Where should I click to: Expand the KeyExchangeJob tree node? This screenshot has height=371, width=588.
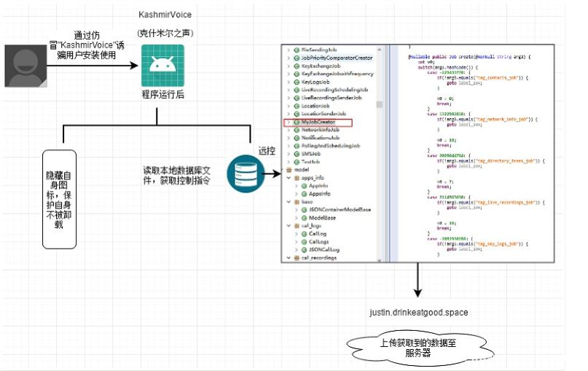(288, 65)
